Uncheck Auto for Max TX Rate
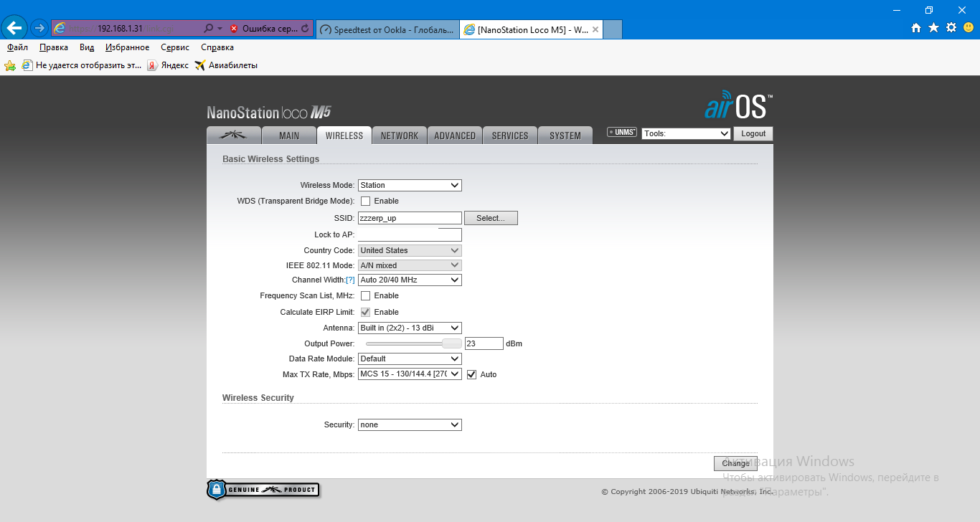Viewport: 980px width, 522px height. 471,374
